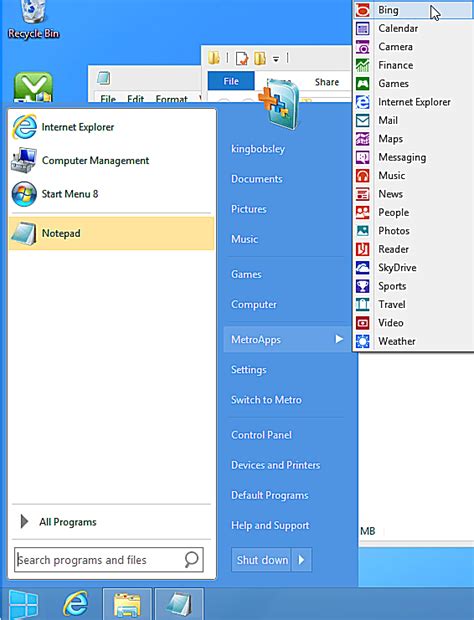Open the Pictures folder link
Image resolution: width=474 pixels, height=620 pixels.
click(249, 209)
